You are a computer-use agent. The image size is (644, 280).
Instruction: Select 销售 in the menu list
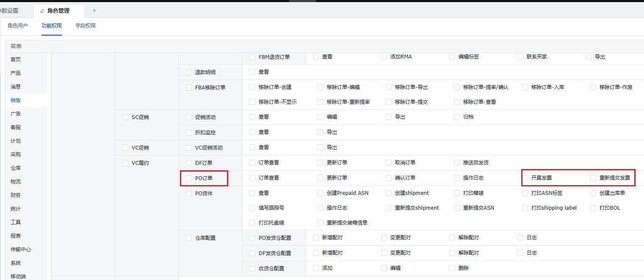click(x=16, y=100)
